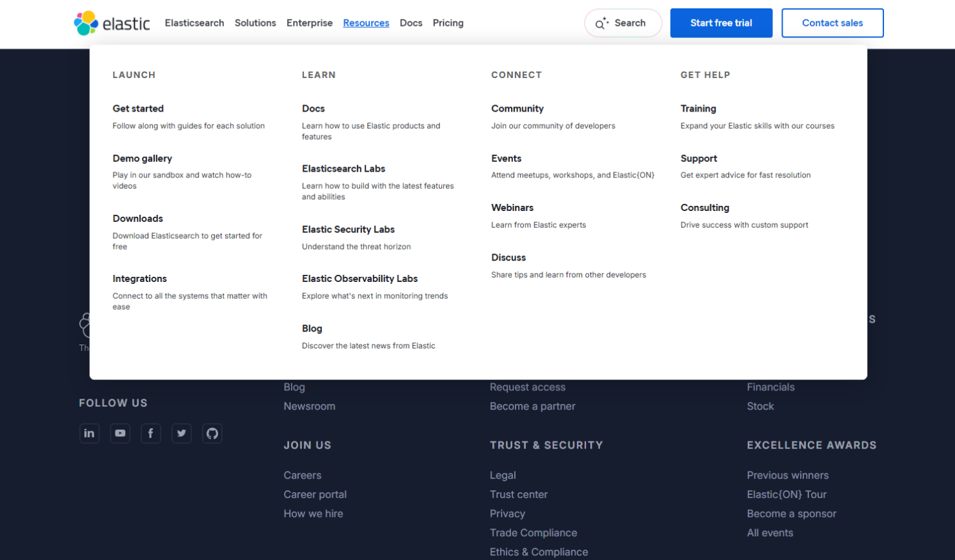This screenshot has height=560, width=955.
Task: Click Elastic{ON} Tour footer link
Action: [787, 495]
